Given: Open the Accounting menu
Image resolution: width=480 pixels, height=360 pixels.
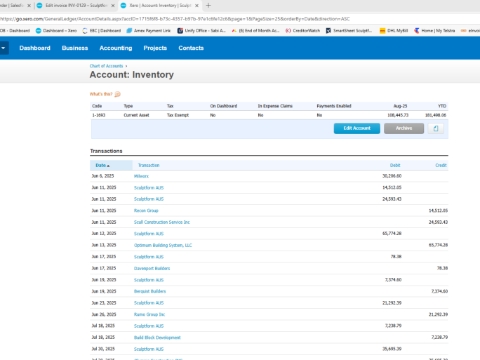Looking at the screenshot, I should point(116,48).
